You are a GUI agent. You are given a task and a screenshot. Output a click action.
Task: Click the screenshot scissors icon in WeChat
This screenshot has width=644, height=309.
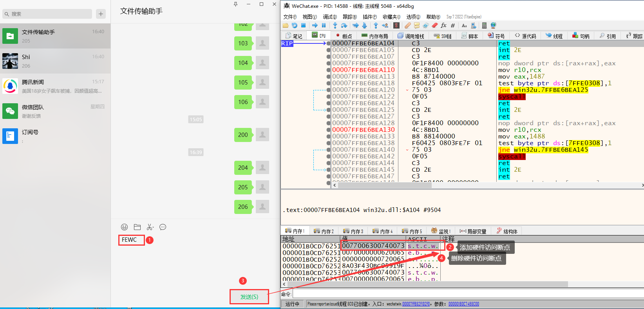coord(150,227)
